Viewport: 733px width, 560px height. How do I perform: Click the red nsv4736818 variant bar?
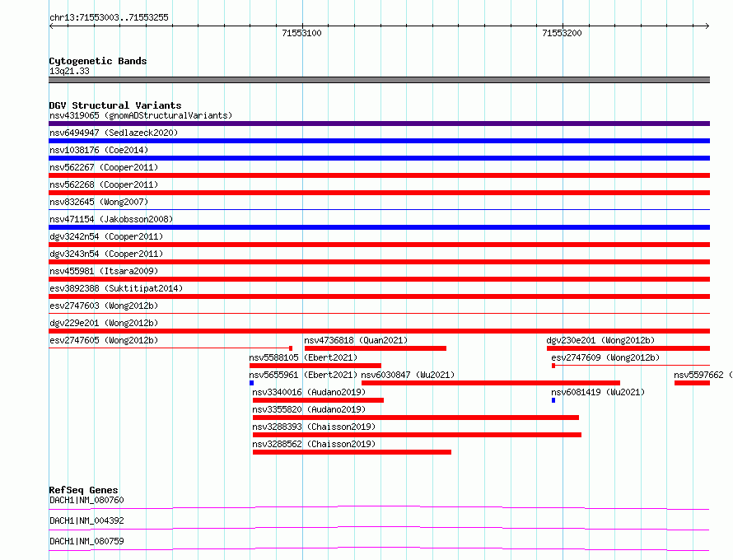click(x=376, y=348)
